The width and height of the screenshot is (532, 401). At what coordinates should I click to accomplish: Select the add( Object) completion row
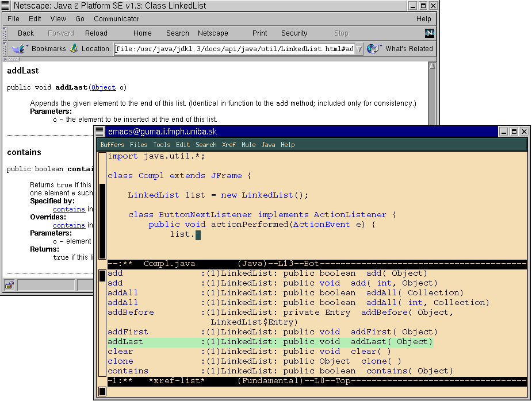pos(267,273)
